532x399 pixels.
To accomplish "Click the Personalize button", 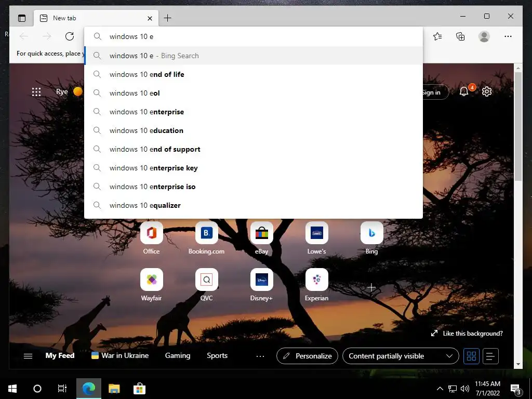I will tap(307, 356).
